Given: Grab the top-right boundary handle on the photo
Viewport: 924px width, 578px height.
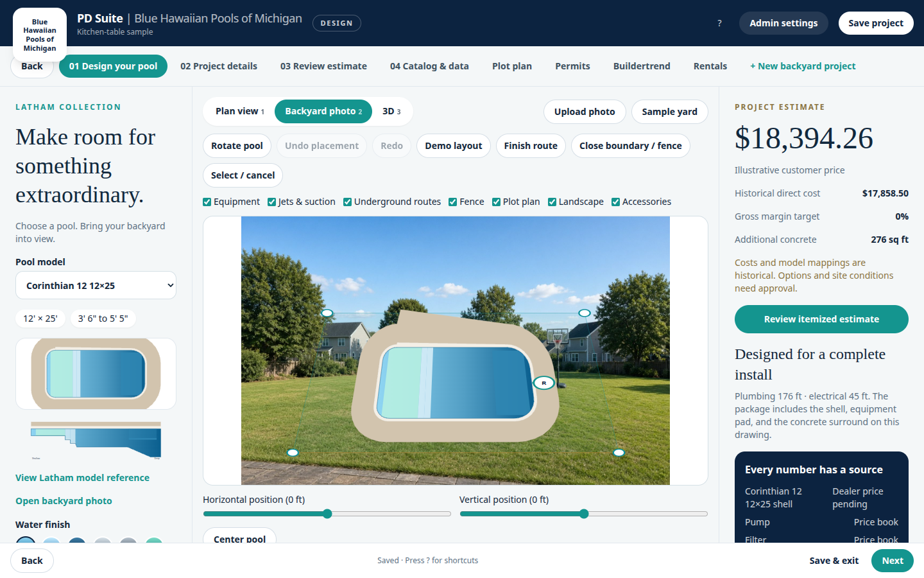Looking at the screenshot, I should (x=585, y=313).
